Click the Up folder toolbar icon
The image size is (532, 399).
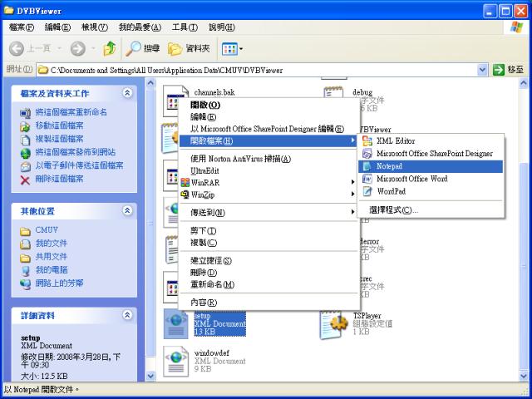click(x=109, y=49)
